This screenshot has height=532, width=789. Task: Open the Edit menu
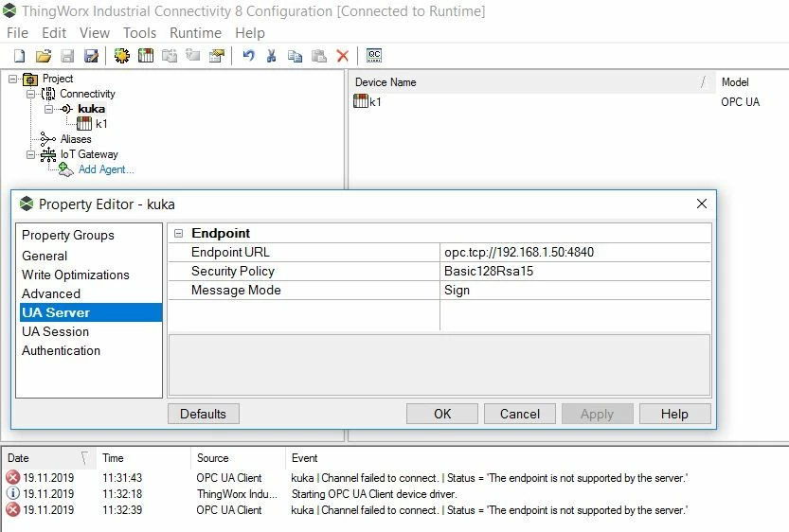[54, 33]
